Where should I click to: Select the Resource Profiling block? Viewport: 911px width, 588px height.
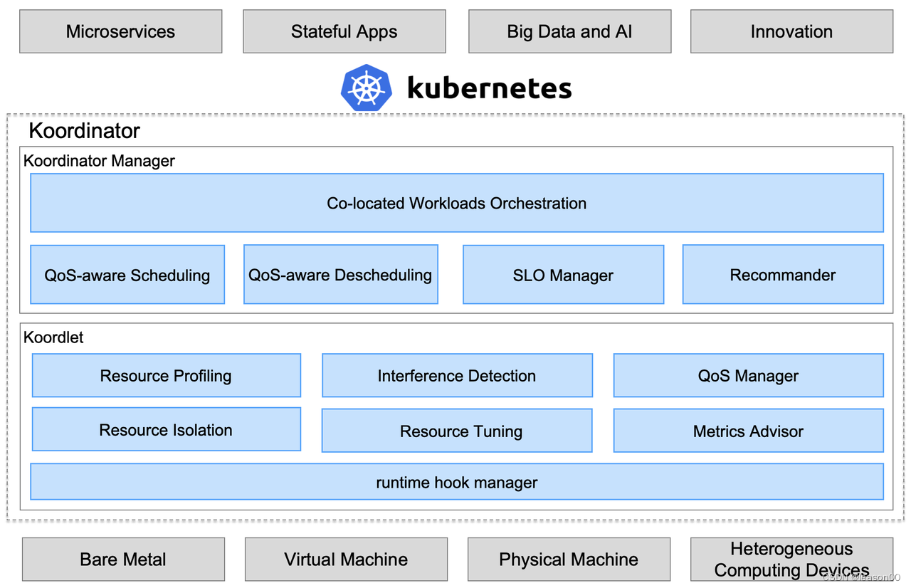(167, 375)
